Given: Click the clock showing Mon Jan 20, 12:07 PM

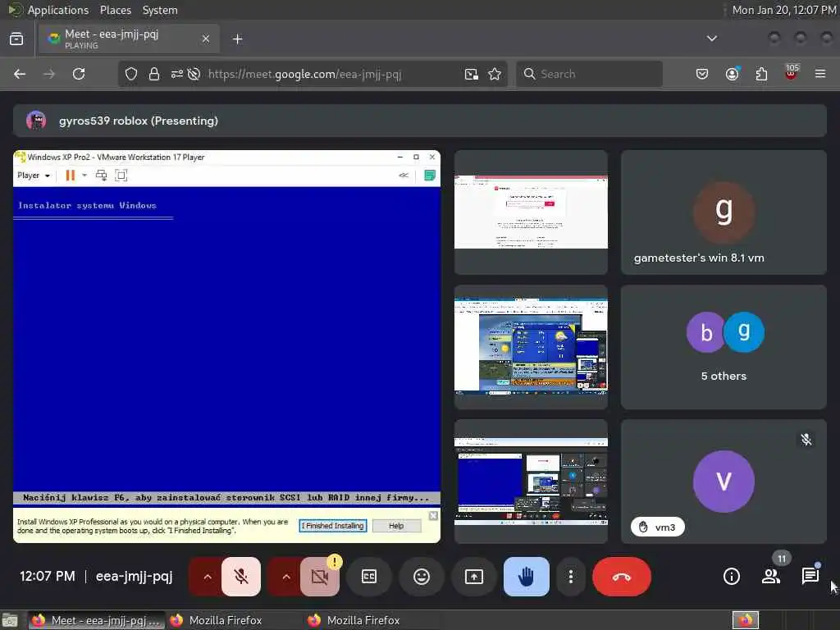Looking at the screenshot, I should coord(784,10).
